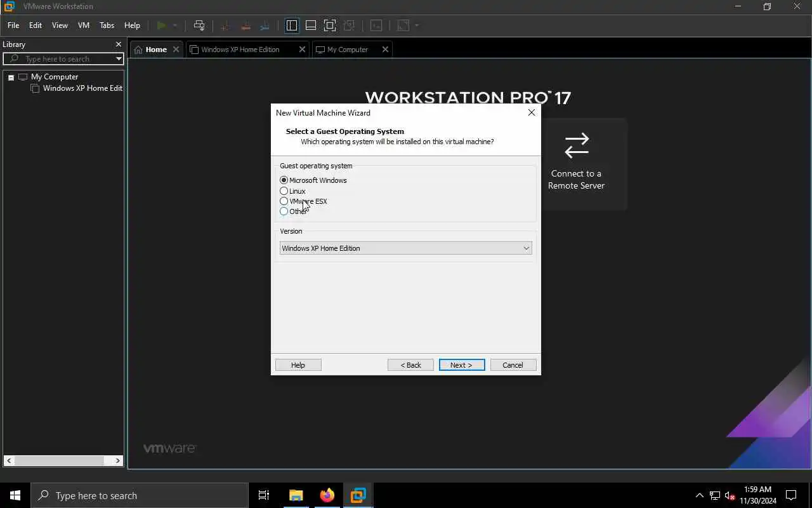This screenshot has width=812, height=508.
Task: Select Microsoft Windows radio button
Action: tap(284, 180)
